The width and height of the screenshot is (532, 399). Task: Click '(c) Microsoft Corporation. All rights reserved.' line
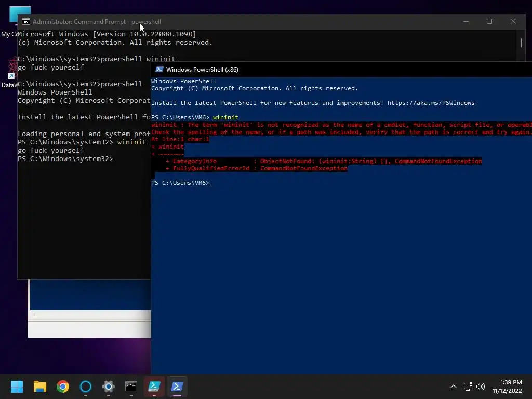[x=115, y=43]
